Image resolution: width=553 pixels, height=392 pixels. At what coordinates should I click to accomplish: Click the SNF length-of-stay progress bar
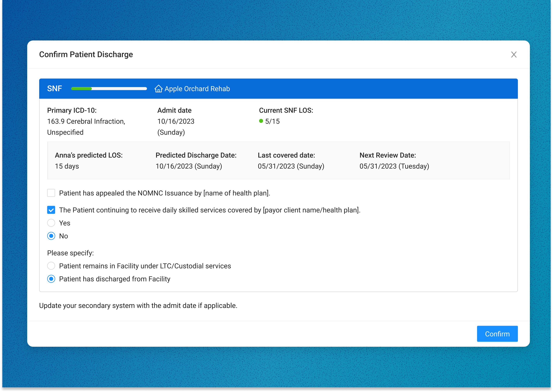(109, 89)
